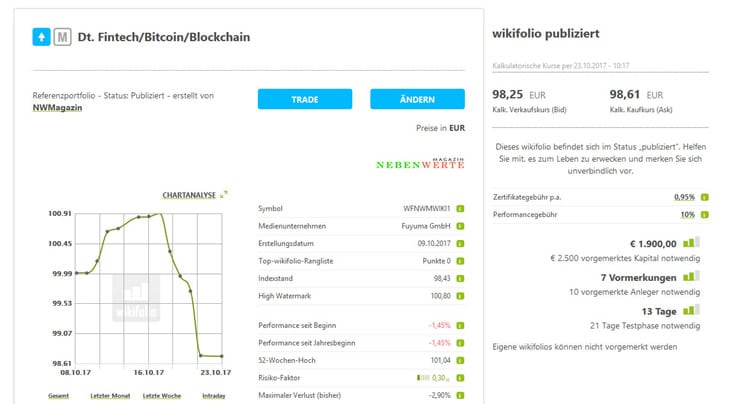Click the bar icon beside 7 Vormerkungen
The width and height of the screenshot is (748, 404).
click(691, 276)
